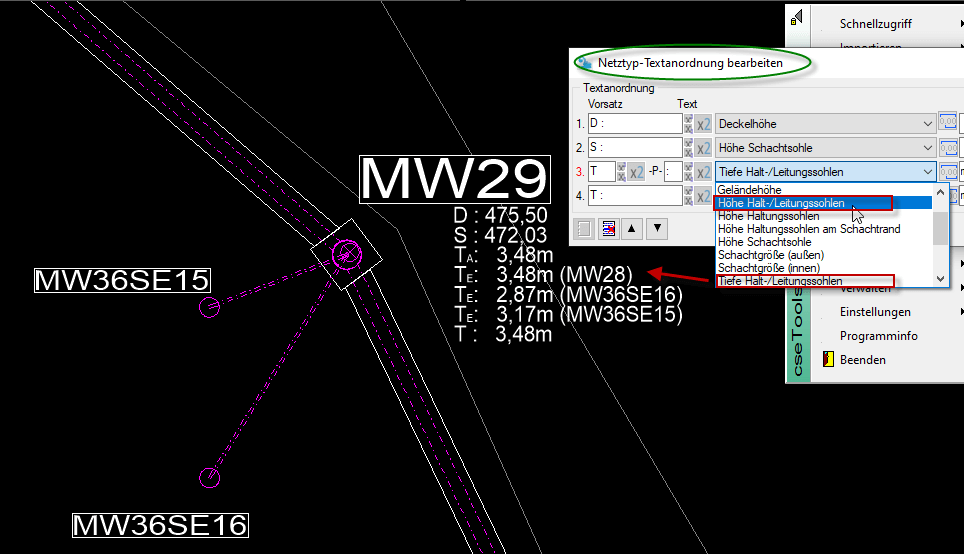Move text row down with the down arrow button
This screenshot has width=964, height=554.
coord(656,228)
